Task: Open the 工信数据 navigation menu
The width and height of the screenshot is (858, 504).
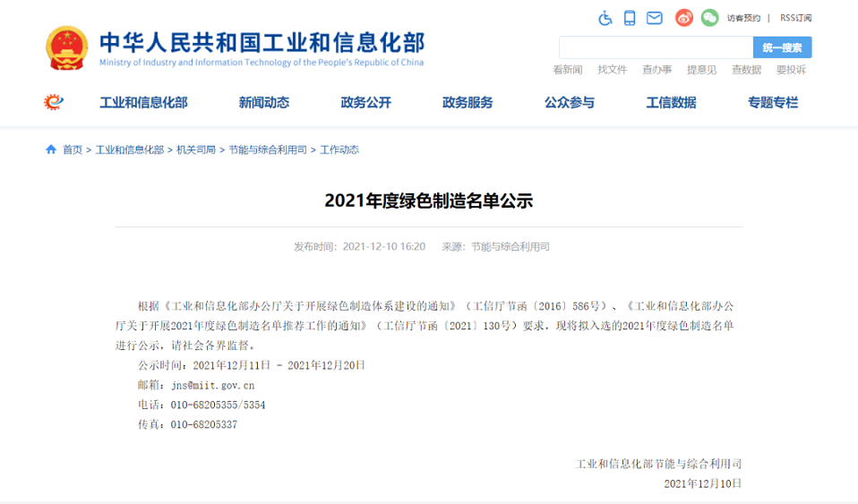Action: (671, 102)
